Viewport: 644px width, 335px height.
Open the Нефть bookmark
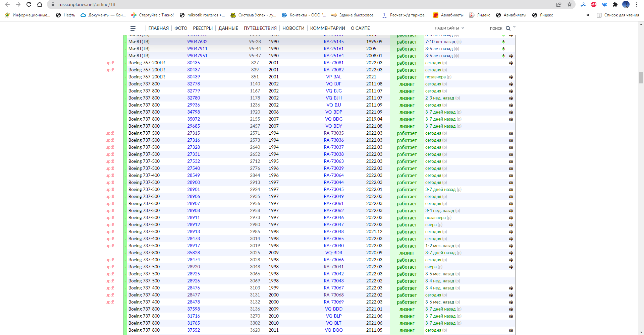coord(66,15)
